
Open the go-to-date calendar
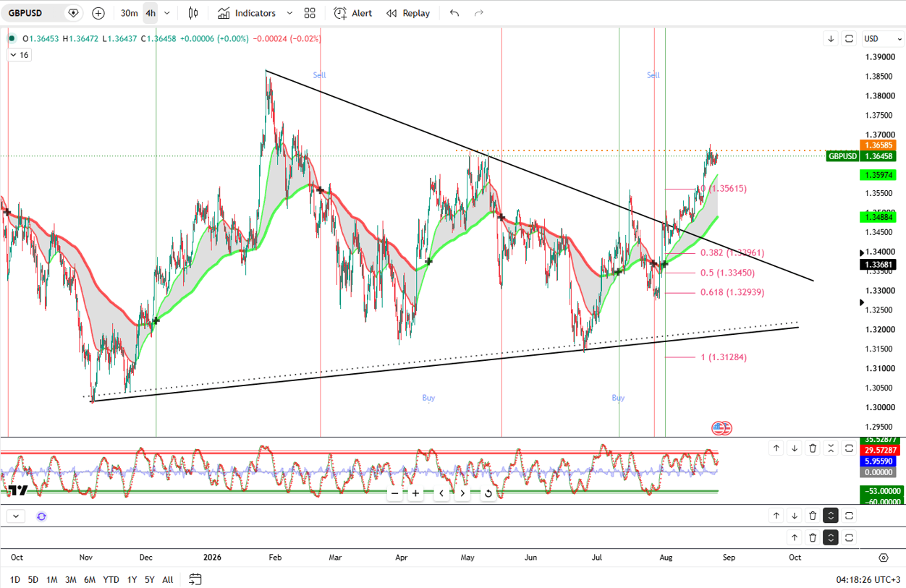tap(195, 579)
